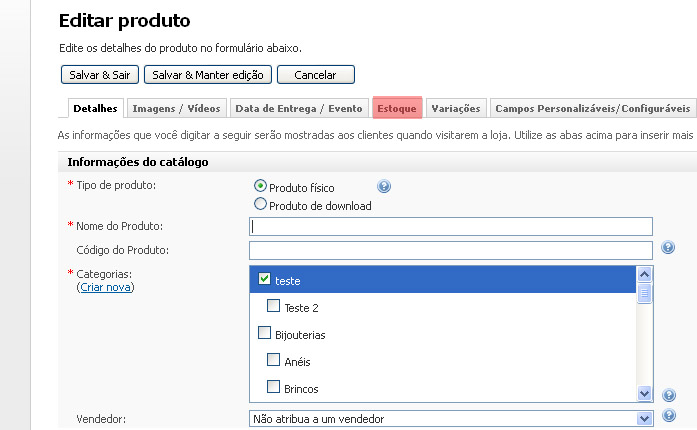Uncheck the teste category checkbox
Image resolution: width=697 pixels, height=430 pixels.
tap(265, 280)
